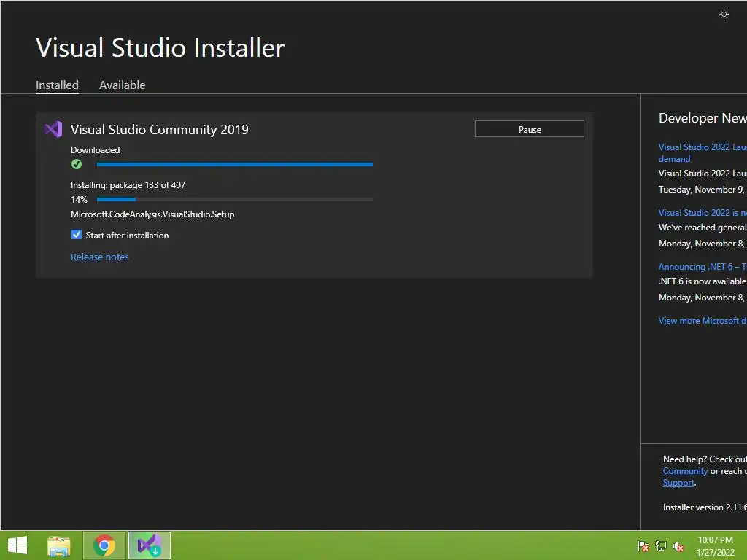Open the Windows Start button

[x=18, y=545]
